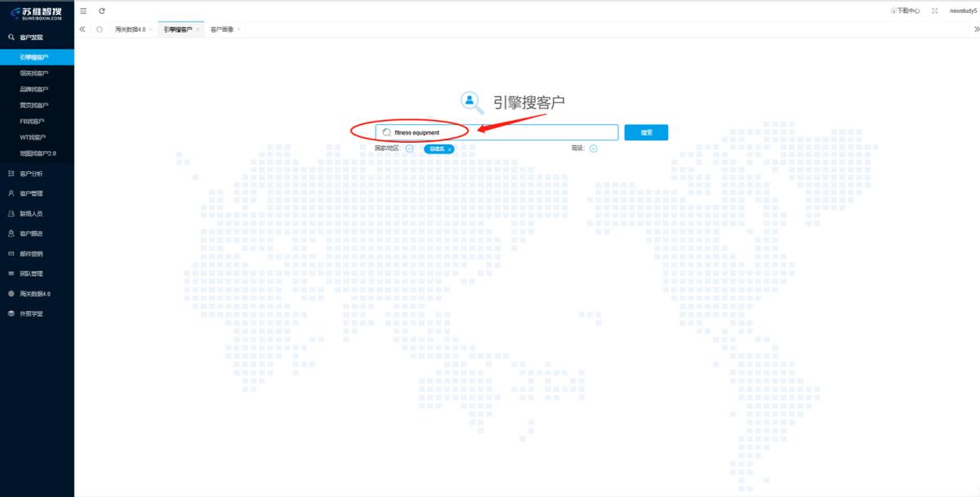Switch to the 客户画像 tab
Image resolution: width=980 pixels, height=497 pixels.
[x=220, y=28]
